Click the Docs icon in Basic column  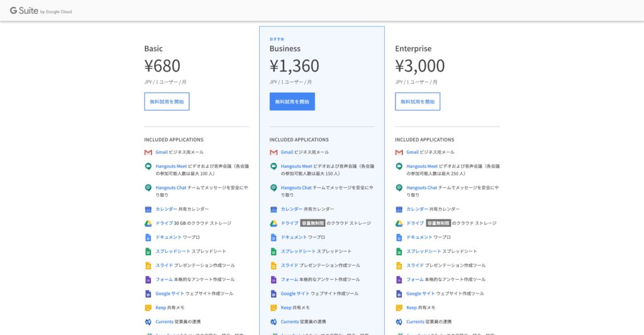click(x=148, y=238)
